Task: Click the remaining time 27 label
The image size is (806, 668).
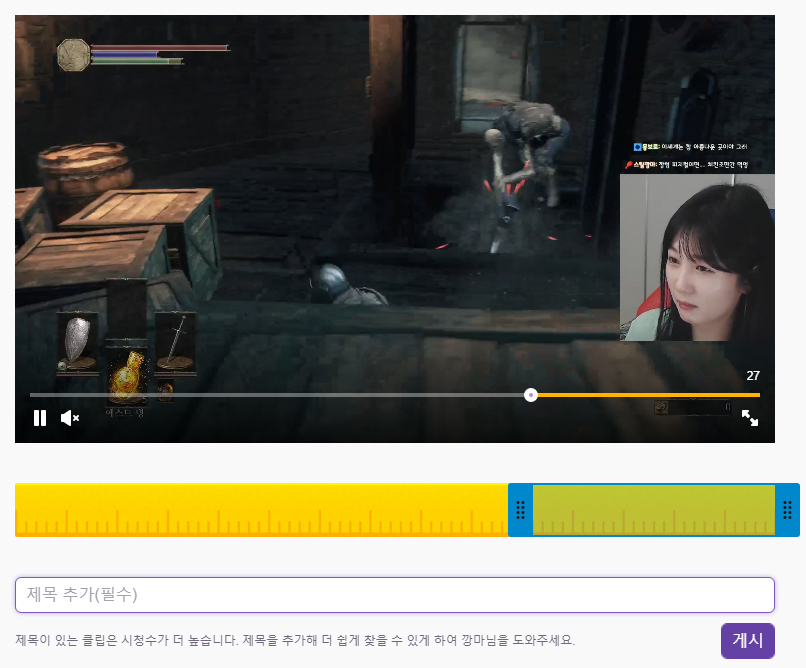Action: [753, 376]
